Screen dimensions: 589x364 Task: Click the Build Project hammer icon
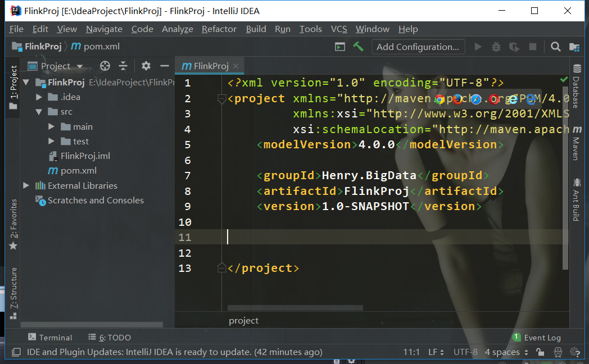tap(358, 47)
